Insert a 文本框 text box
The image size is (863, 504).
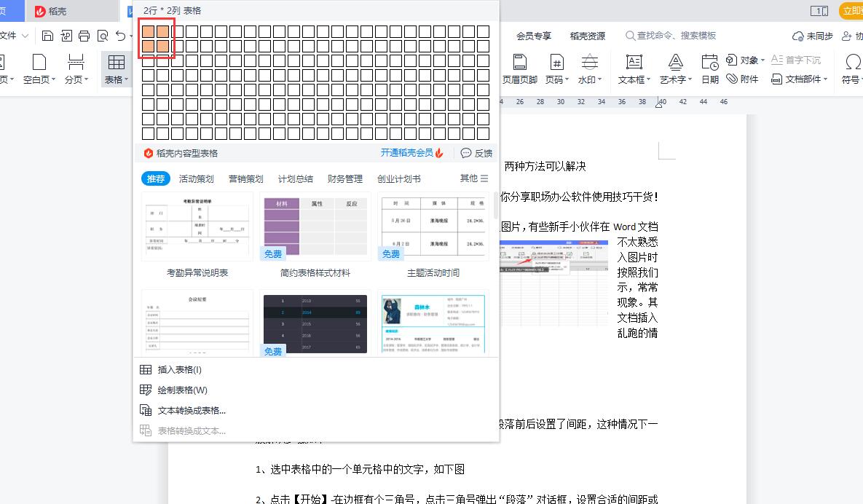(x=634, y=68)
